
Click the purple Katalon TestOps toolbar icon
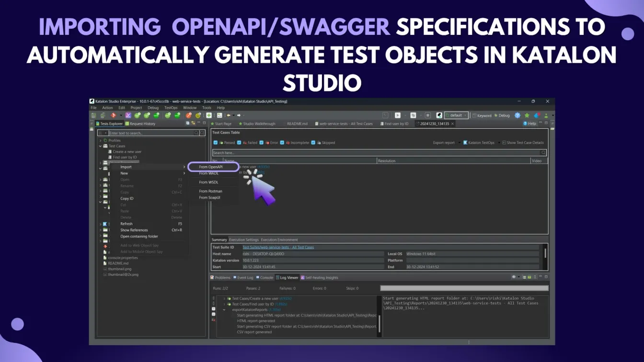click(128, 115)
